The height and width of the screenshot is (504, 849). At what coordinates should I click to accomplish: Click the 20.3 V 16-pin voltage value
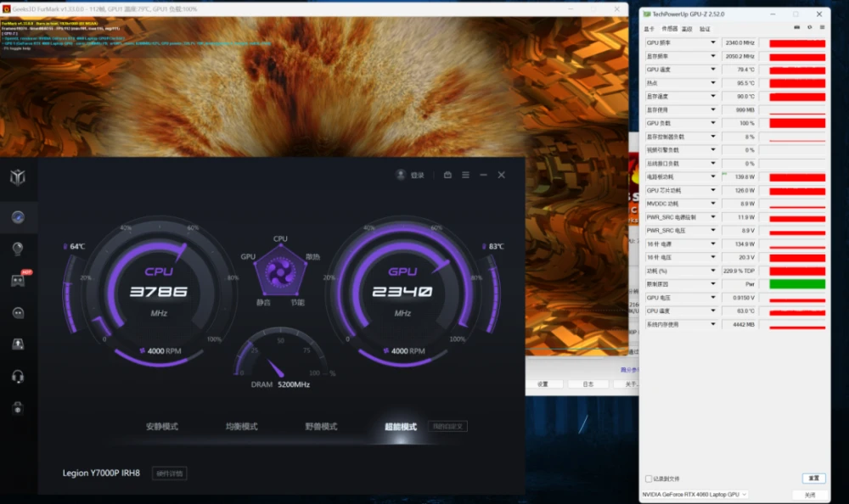(746, 257)
